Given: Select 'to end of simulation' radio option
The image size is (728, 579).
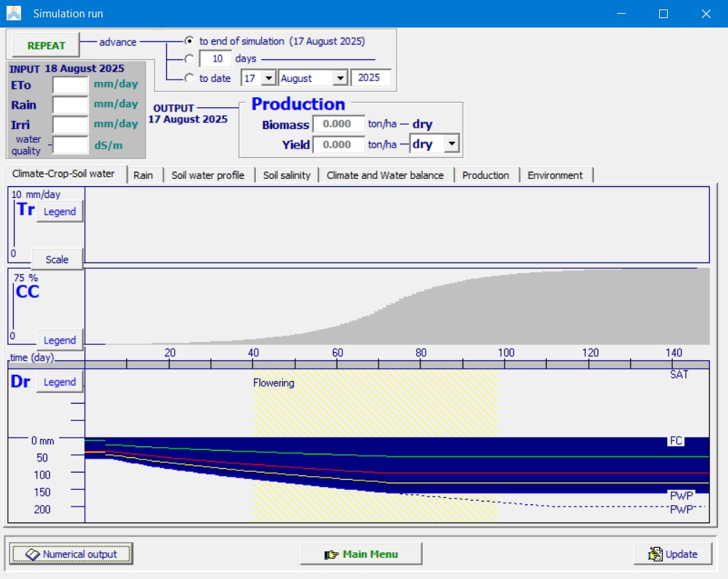Looking at the screenshot, I should [x=189, y=41].
